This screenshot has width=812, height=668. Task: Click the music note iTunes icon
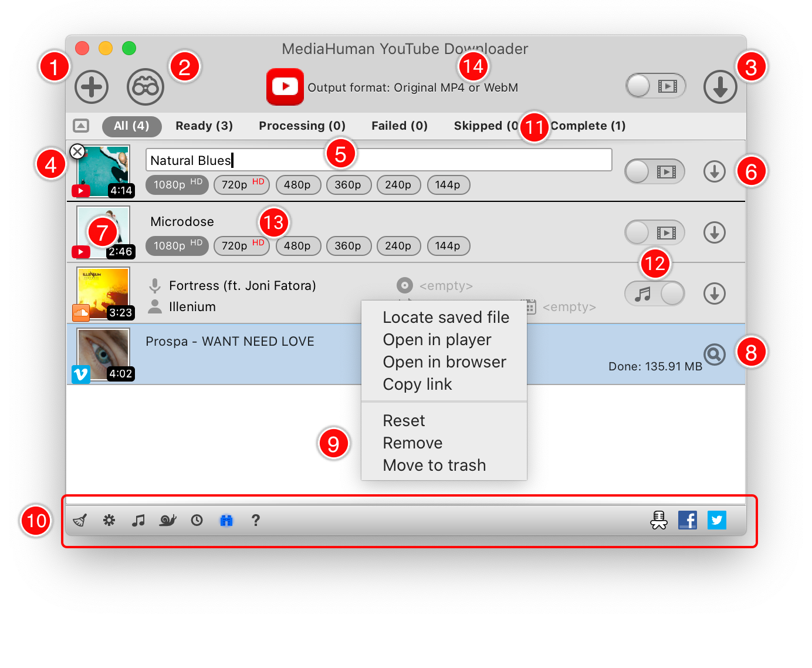click(138, 520)
